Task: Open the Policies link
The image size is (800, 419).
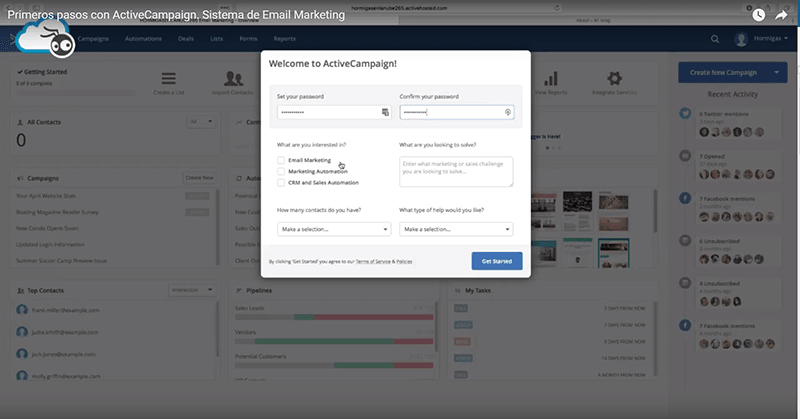Action: (x=404, y=261)
